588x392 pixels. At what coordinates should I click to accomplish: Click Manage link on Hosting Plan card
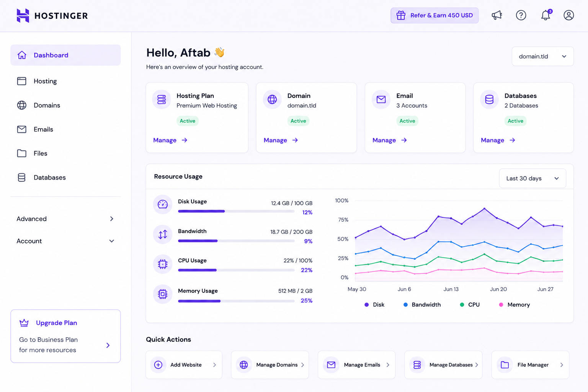pos(165,140)
